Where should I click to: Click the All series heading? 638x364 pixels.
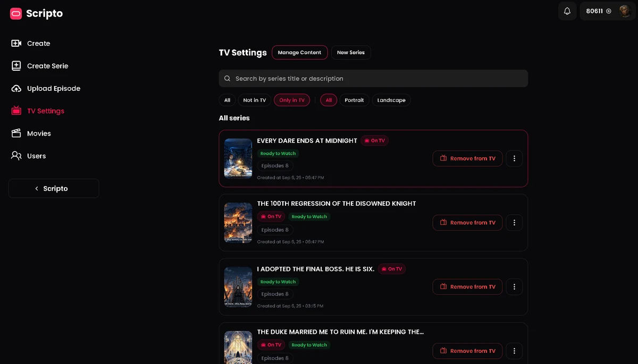(x=234, y=118)
